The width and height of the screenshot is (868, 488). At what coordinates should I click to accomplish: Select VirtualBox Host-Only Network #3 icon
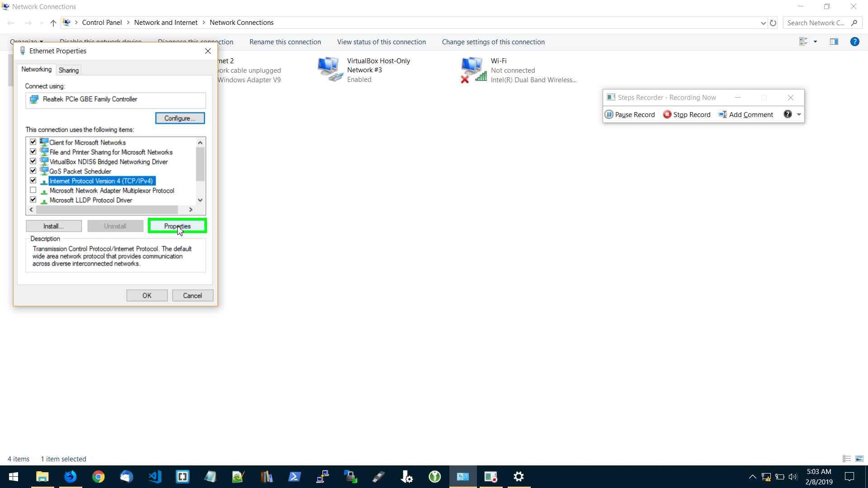click(329, 70)
